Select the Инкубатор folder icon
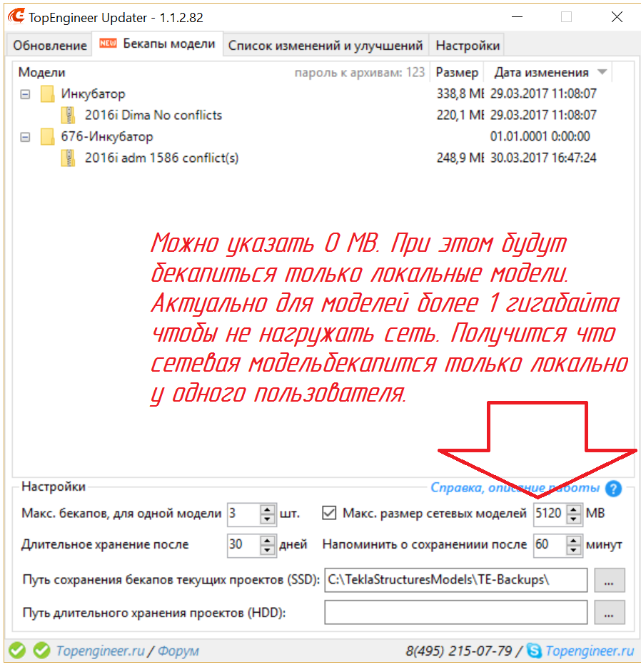The height and width of the screenshot is (672, 641). coord(47,94)
